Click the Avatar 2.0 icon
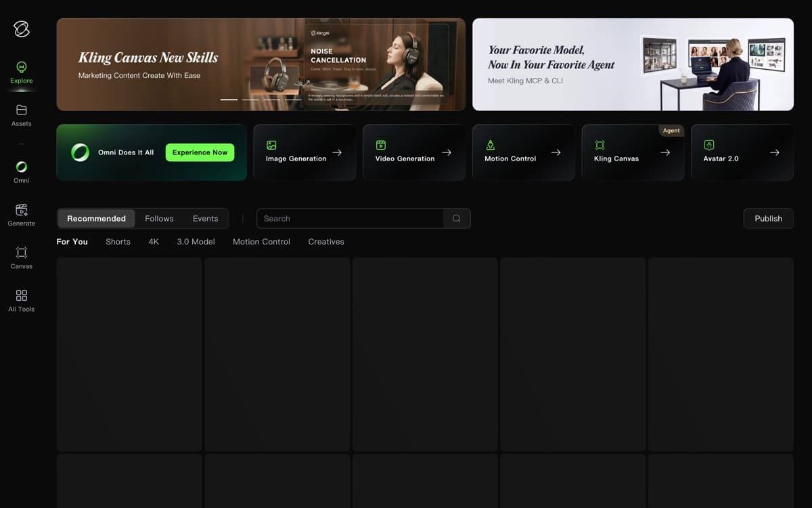 pos(709,145)
